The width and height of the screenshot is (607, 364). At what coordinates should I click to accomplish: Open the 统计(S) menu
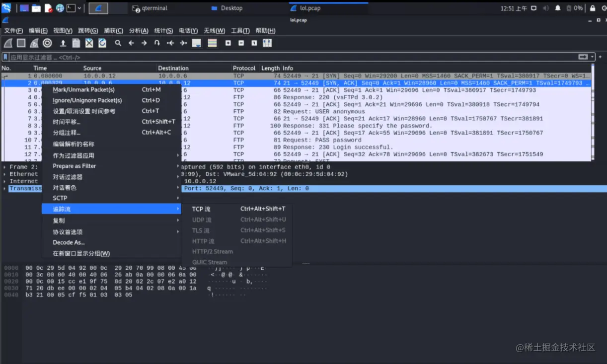tap(163, 31)
